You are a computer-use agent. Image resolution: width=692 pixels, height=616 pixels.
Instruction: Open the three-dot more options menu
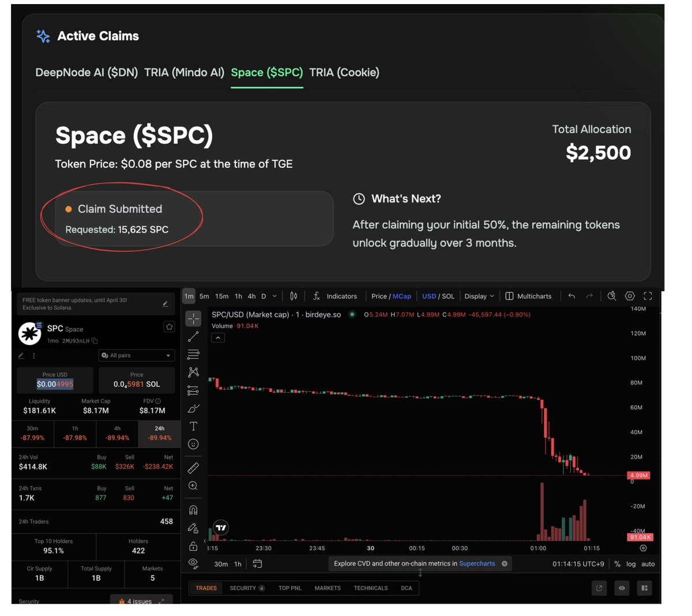point(34,355)
